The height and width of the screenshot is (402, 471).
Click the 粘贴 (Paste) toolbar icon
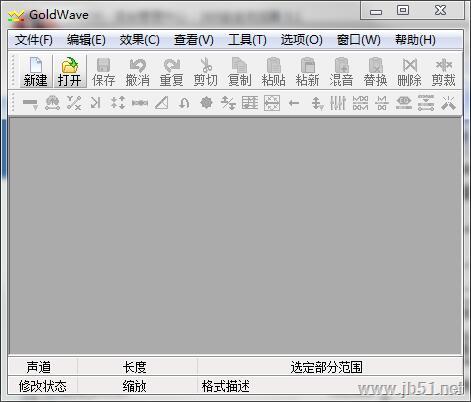click(x=273, y=65)
